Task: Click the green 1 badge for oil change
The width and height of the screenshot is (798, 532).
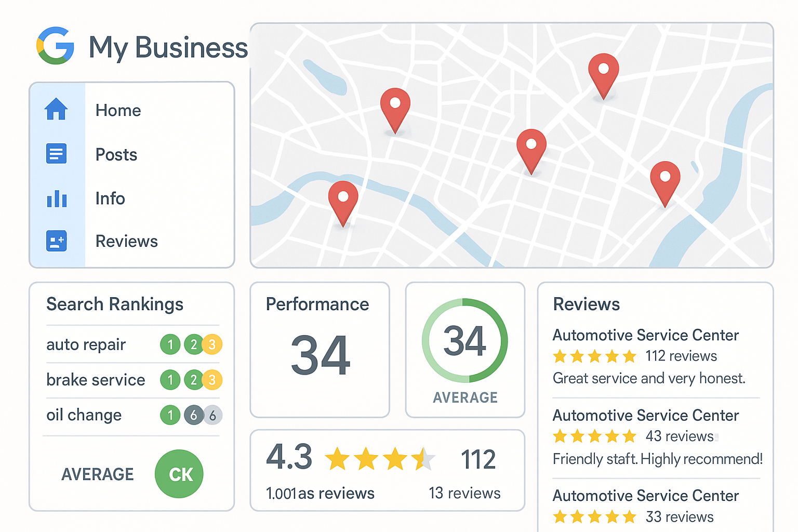Action: [x=170, y=415]
